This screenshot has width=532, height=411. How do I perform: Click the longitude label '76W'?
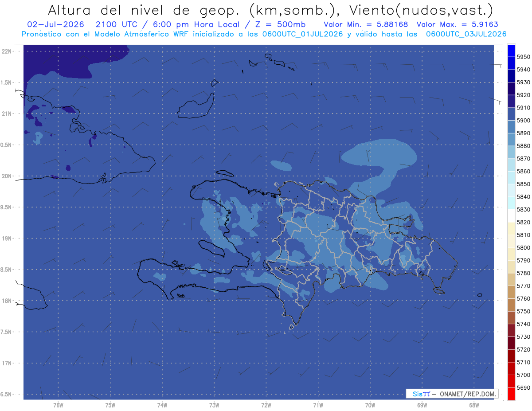58,405
